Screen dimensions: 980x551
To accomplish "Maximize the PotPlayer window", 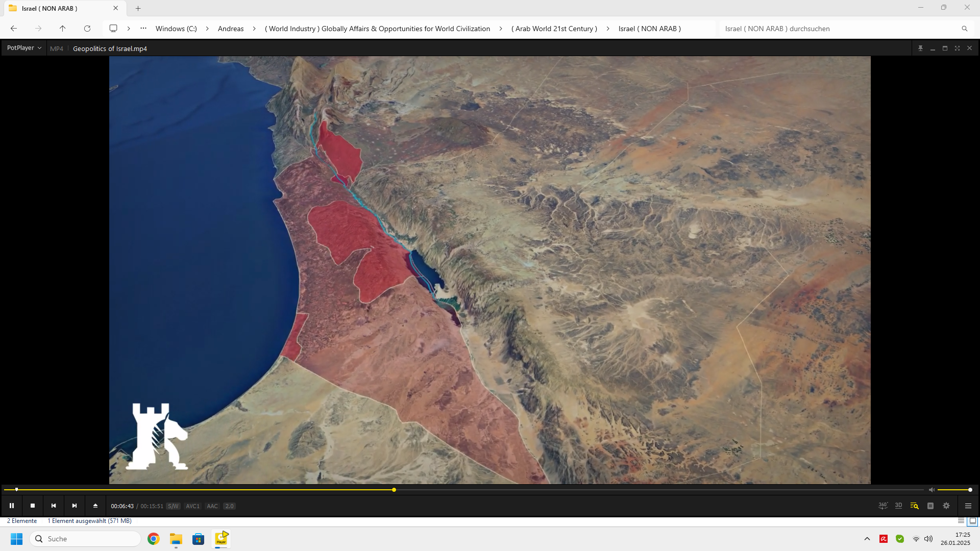I will pos(945,48).
